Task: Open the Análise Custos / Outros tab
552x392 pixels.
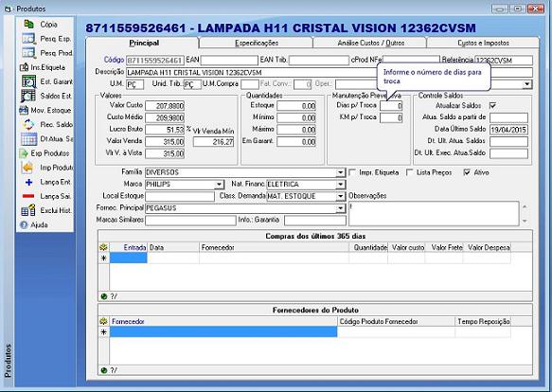Action: pyautogui.click(x=370, y=43)
